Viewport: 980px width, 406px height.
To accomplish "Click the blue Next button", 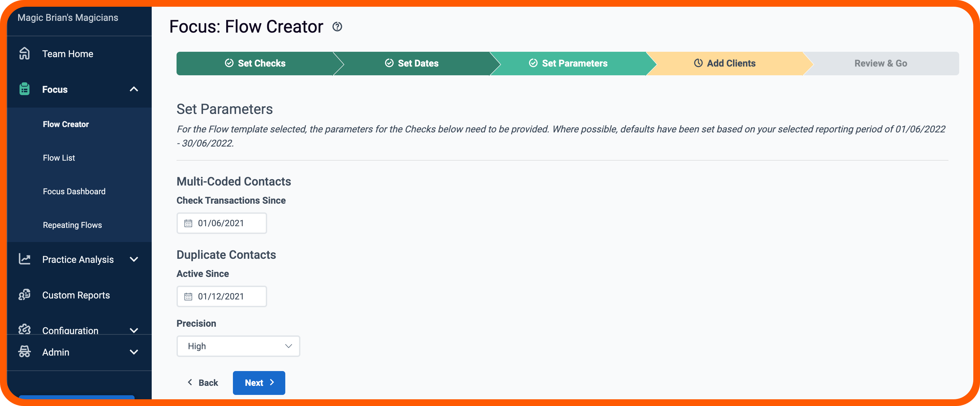I will click(259, 383).
